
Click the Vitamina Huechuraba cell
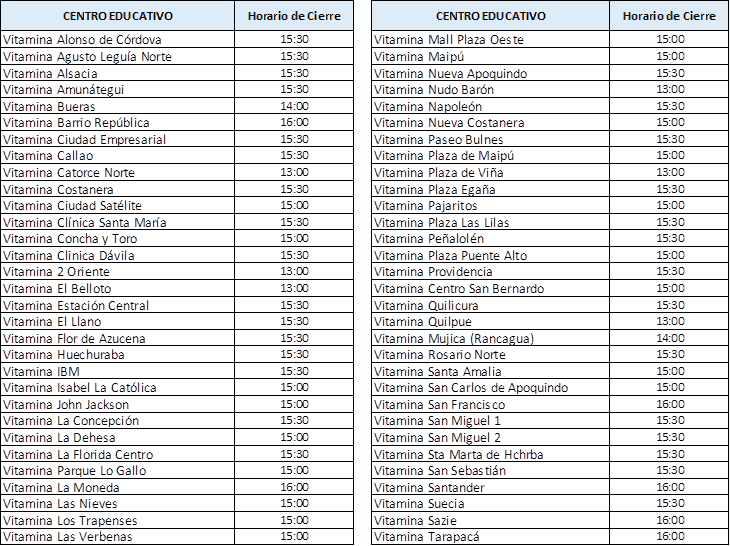click(117, 354)
